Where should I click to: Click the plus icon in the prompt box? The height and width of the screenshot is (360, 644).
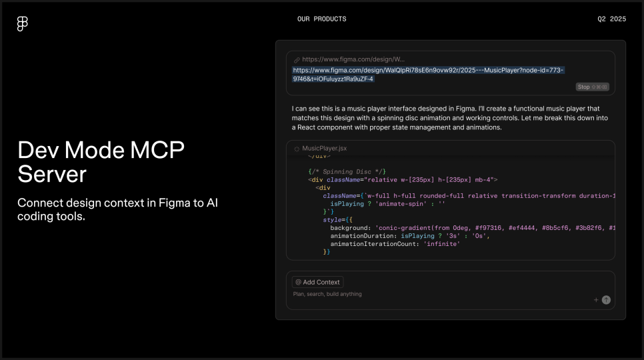596,300
